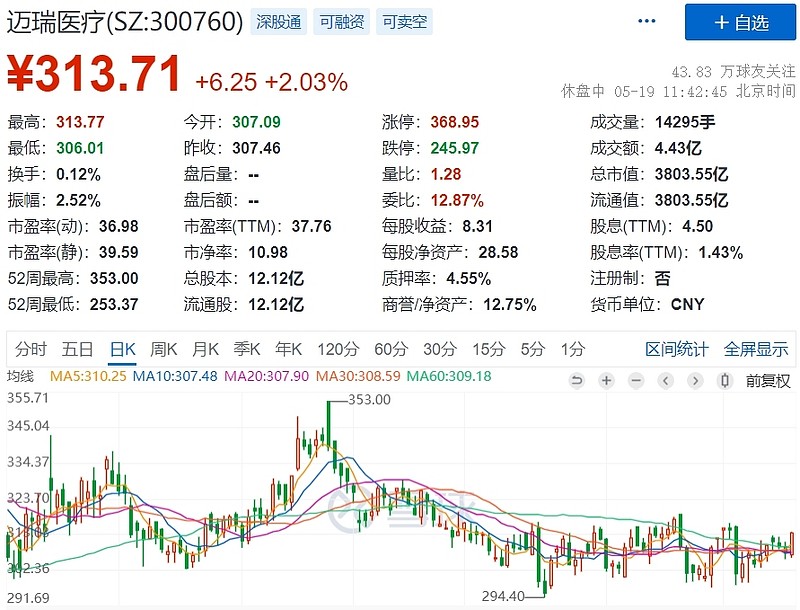Click the 294.40 low marker on chart
Image resolution: width=800 pixels, height=610 pixels.
tap(503, 595)
